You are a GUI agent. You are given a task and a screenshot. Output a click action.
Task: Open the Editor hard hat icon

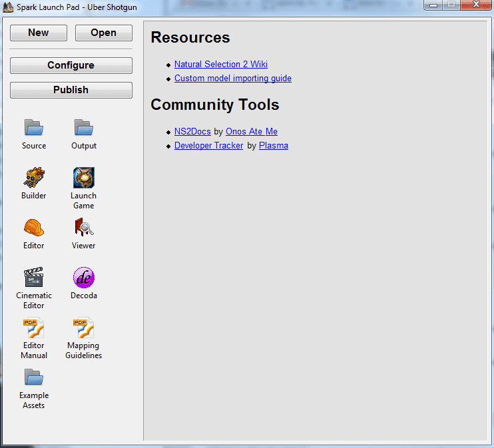pyautogui.click(x=33, y=228)
